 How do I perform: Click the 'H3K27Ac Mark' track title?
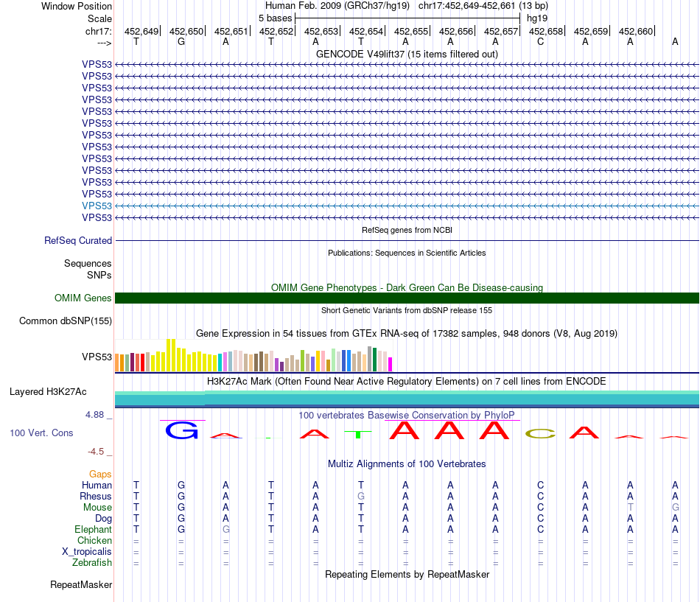coord(407,382)
